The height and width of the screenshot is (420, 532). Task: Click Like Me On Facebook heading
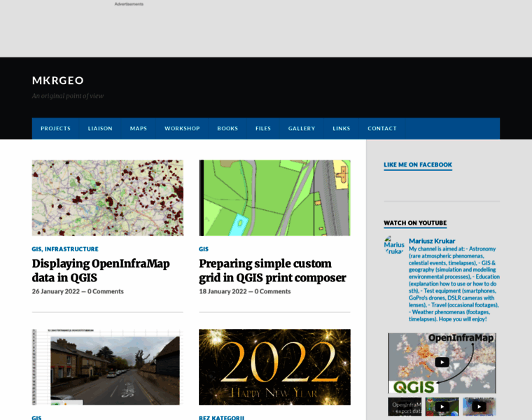418,165
